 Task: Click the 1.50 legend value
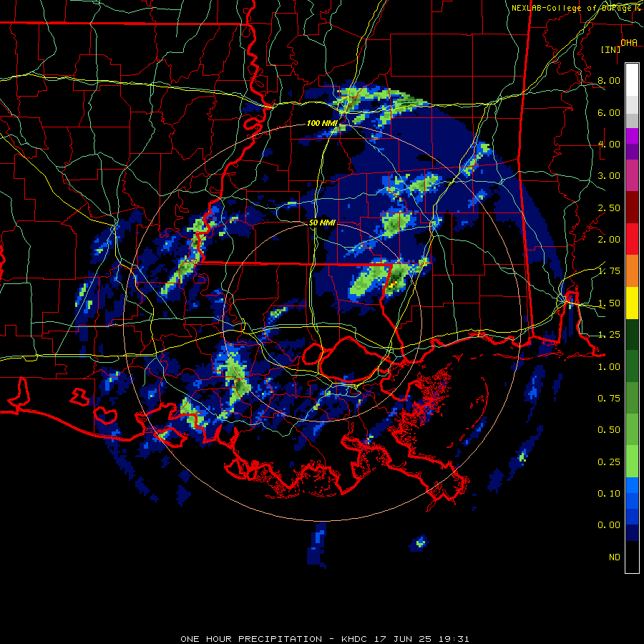point(609,303)
